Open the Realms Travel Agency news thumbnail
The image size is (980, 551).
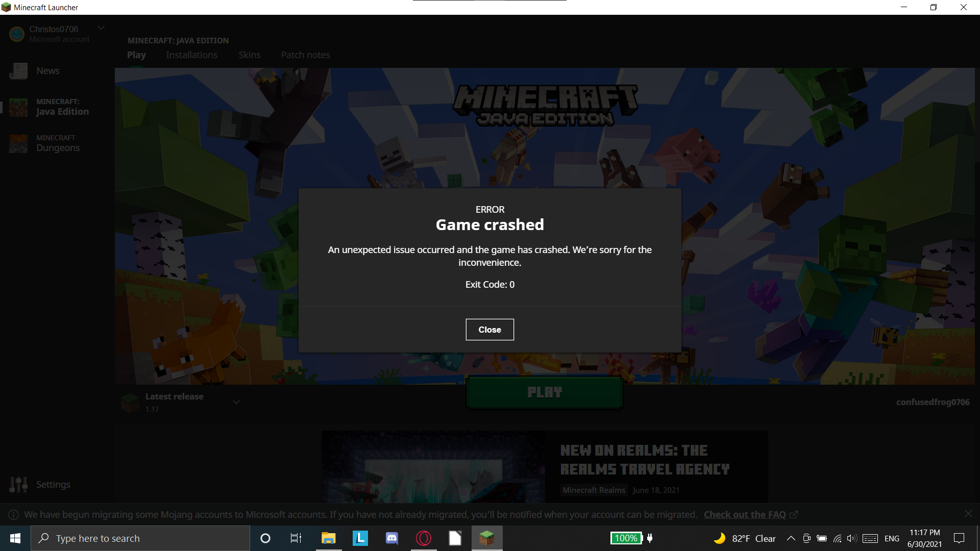point(433,467)
